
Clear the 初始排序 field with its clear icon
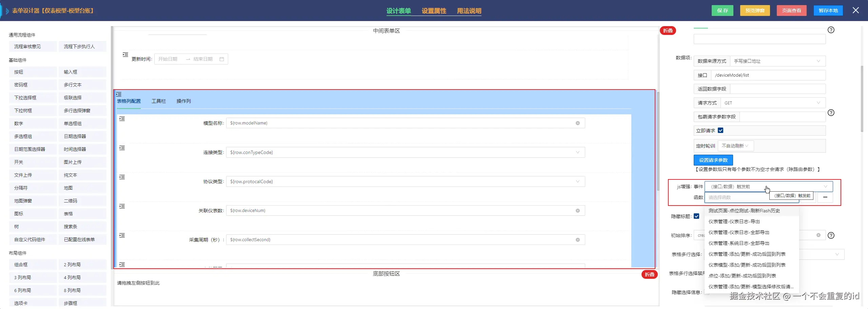[x=818, y=235]
